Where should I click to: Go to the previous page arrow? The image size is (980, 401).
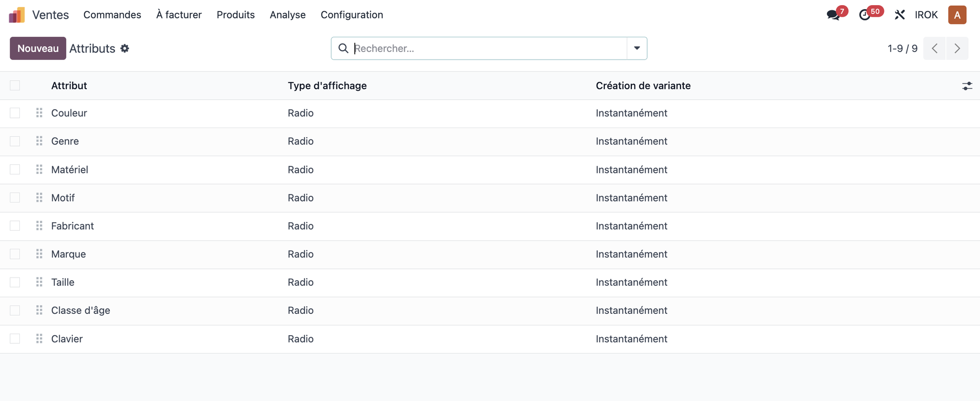(x=935, y=48)
